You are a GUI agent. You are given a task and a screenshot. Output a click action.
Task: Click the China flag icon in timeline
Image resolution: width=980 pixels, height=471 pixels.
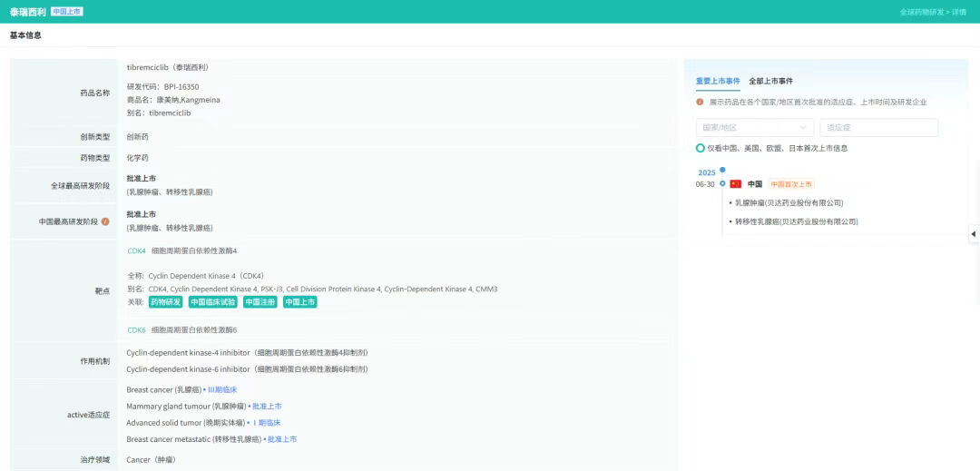pyautogui.click(x=736, y=184)
